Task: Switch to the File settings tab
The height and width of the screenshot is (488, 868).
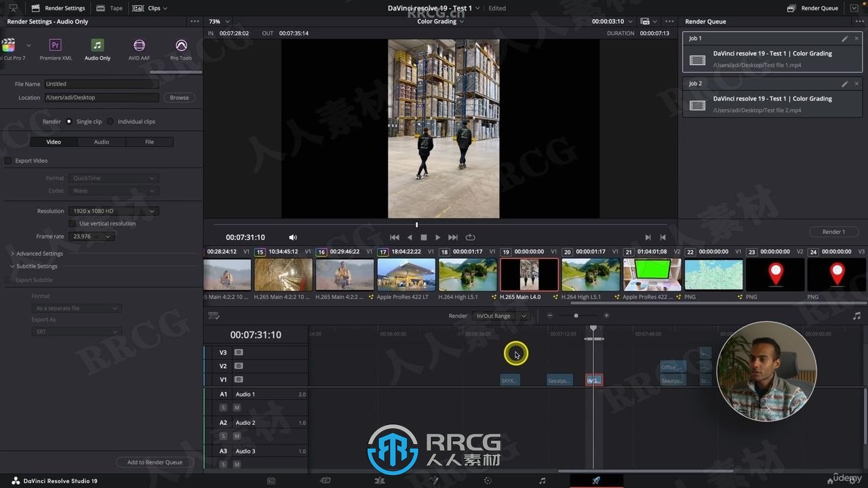Action: pos(149,142)
